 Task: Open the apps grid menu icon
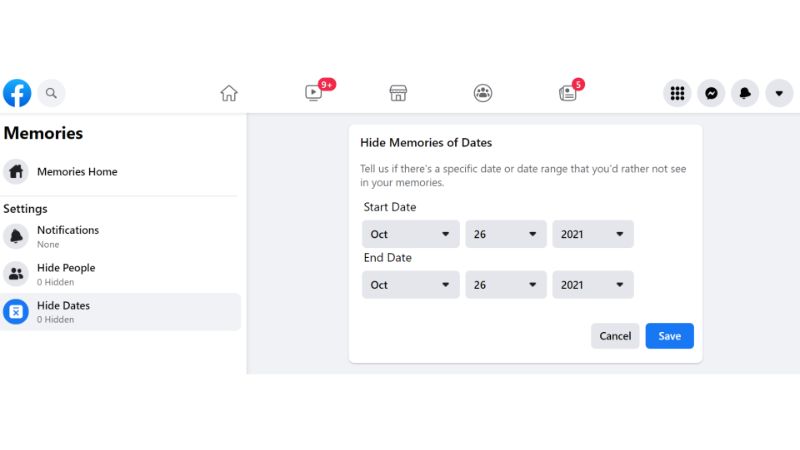point(677,93)
